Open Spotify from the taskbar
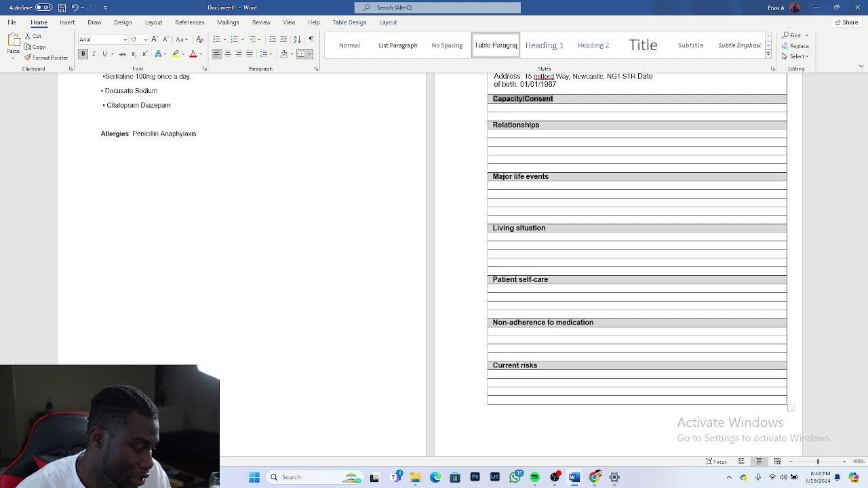Image resolution: width=868 pixels, height=488 pixels. pos(534,477)
